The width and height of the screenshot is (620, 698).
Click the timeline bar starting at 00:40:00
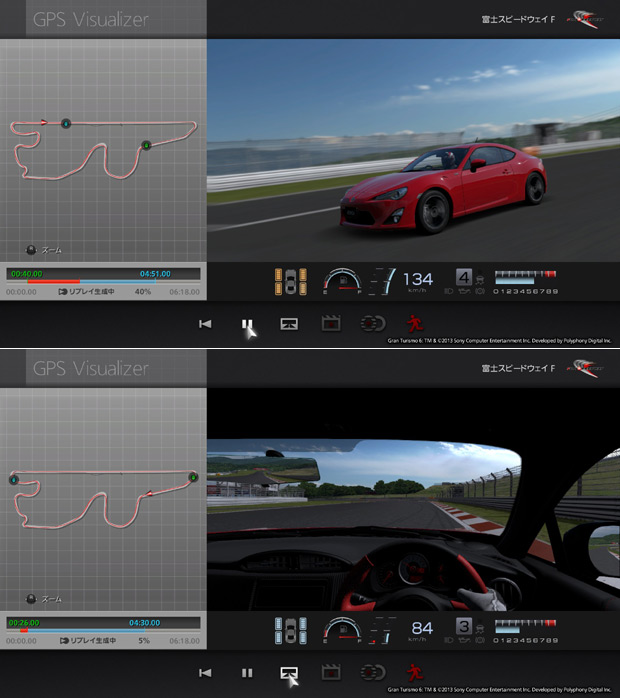pyautogui.click(x=103, y=277)
